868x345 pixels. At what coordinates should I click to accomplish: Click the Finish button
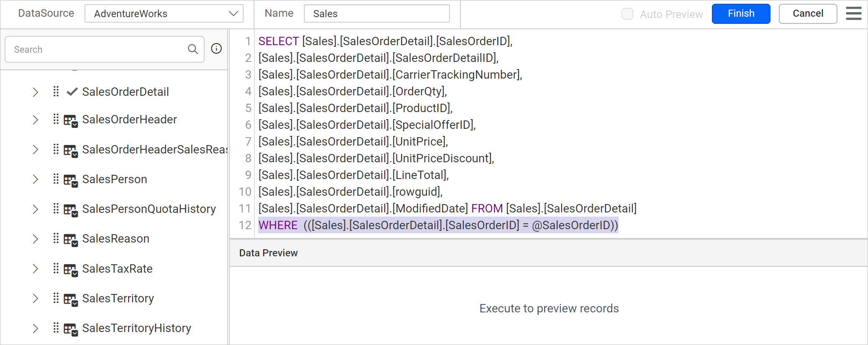point(741,13)
